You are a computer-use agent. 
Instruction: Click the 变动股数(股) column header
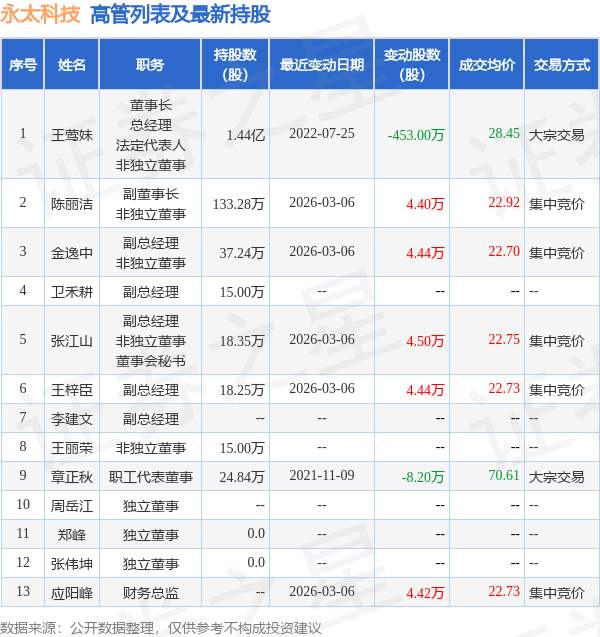pyautogui.click(x=412, y=65)
